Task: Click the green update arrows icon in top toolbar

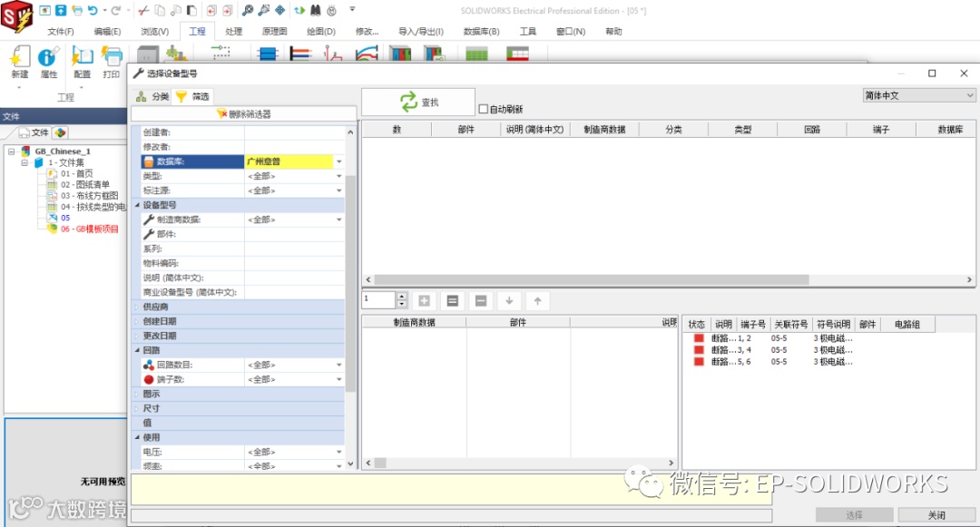Action: click(x=299, y=10)
